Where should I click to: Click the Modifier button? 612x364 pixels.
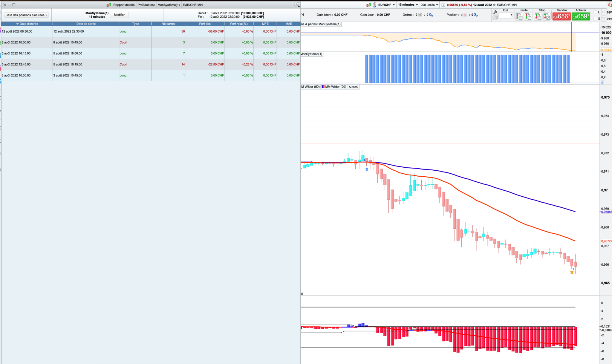[119, 15]
